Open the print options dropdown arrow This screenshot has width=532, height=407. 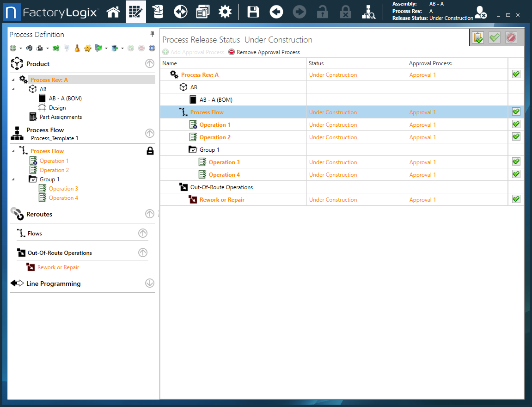(47, 48)
